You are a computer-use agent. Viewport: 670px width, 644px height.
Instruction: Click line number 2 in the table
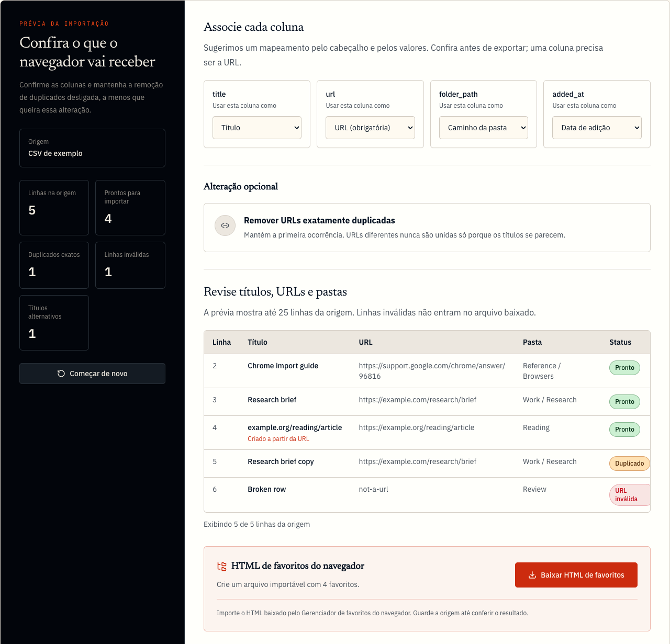[x=215, y=366]
